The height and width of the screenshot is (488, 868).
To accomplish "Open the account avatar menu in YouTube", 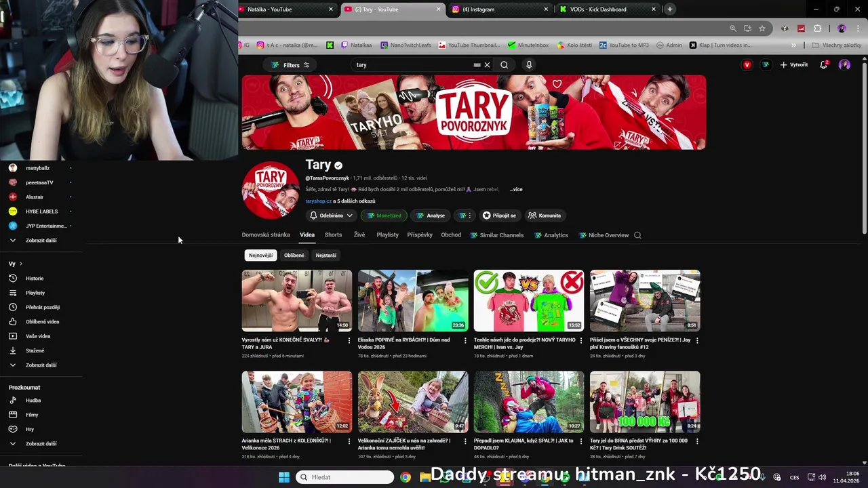I will (x=844, y=65).
